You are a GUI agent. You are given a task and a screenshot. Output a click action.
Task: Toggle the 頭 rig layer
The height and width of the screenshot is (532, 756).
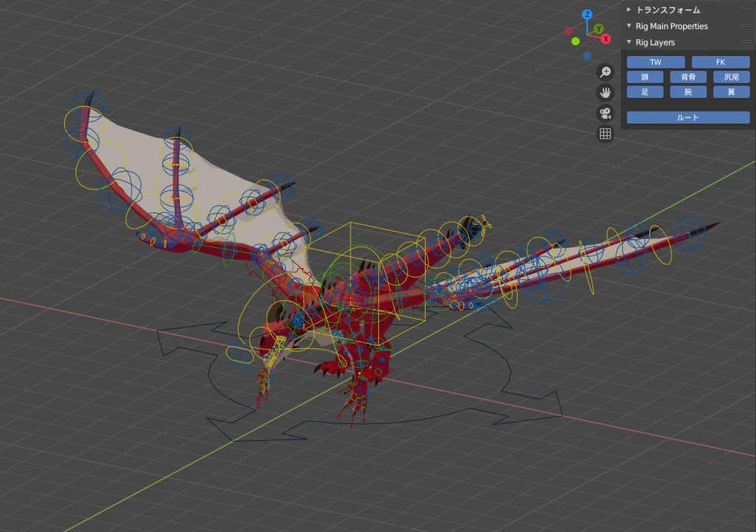click(645, 77)
